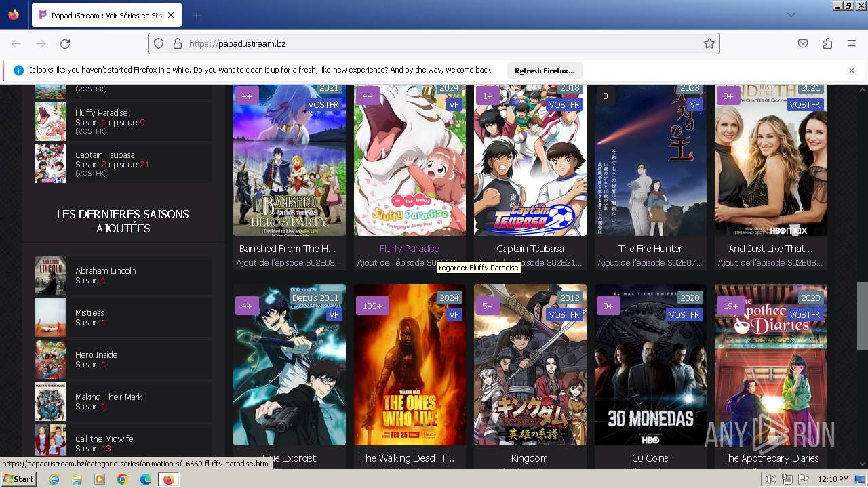Open the Windows Start menu

coord(18,479)
